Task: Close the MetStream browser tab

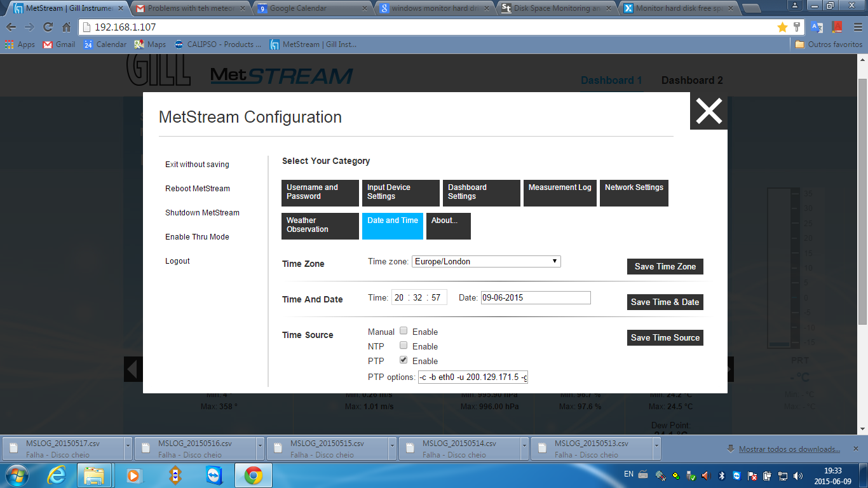Action: (x=121, y=8)
